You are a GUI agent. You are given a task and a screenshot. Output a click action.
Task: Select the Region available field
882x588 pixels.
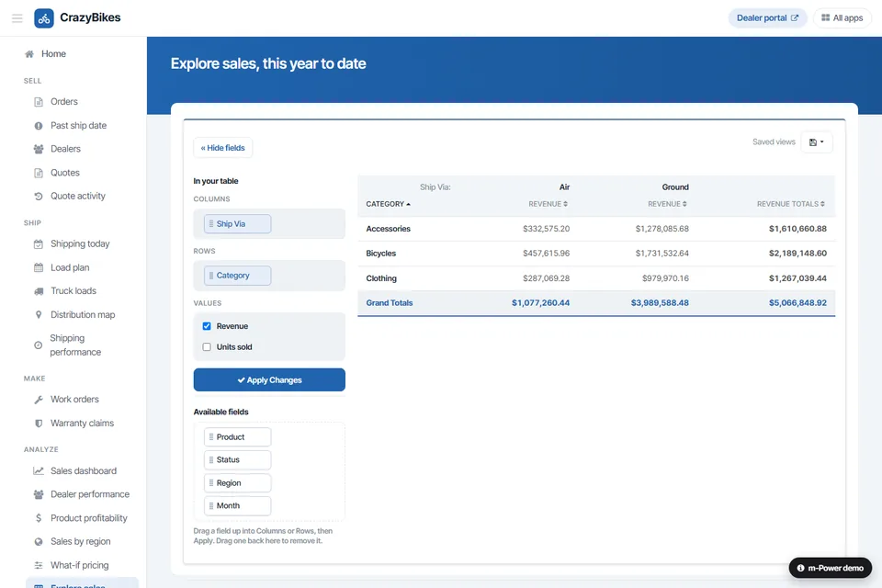(237, 483)
